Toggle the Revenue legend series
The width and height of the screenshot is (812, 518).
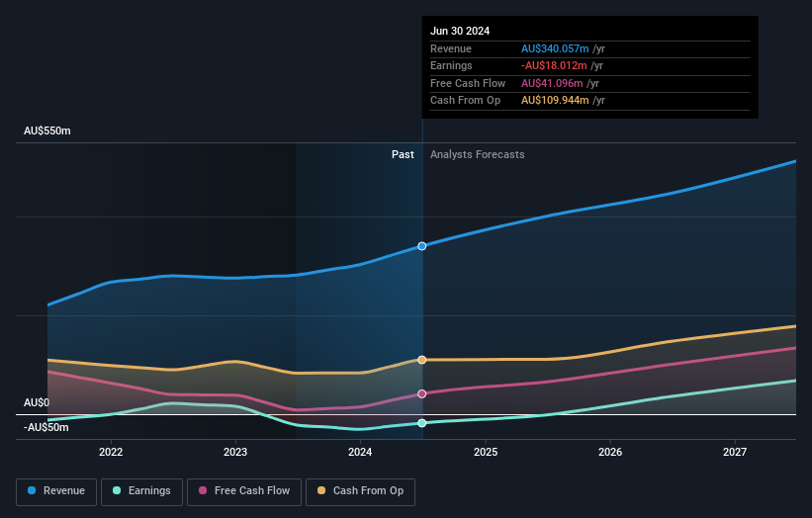[56, 491]
